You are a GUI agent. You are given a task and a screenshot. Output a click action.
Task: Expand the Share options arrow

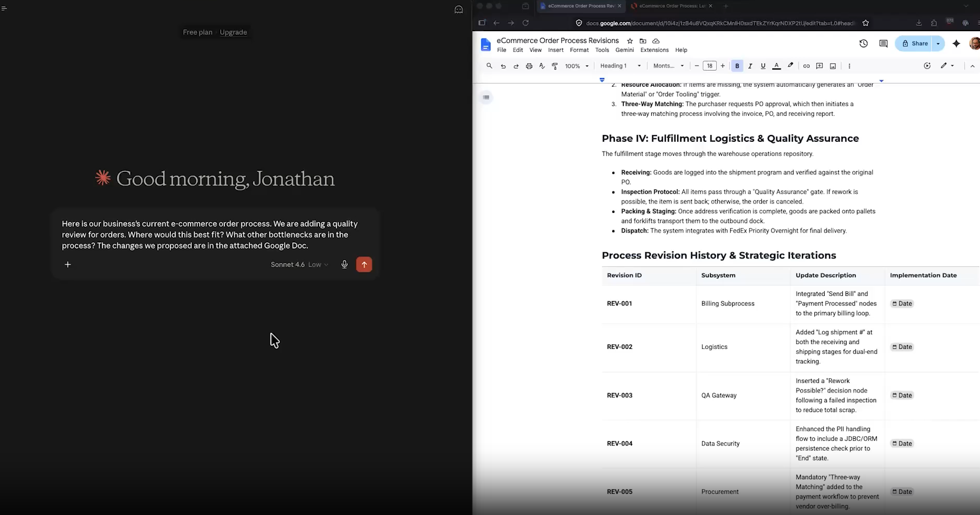pyautogui.click(x=938, y=44)
